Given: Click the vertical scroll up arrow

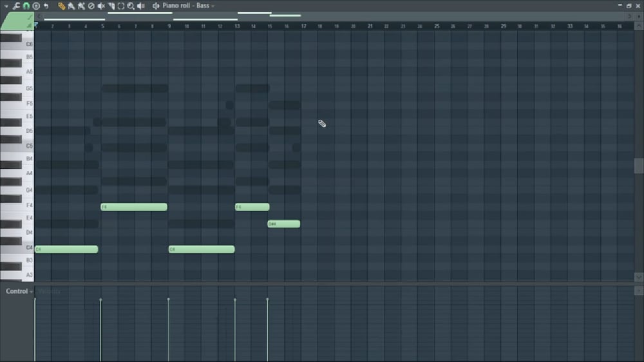Looking at the screenshot, I should (639, 26).
